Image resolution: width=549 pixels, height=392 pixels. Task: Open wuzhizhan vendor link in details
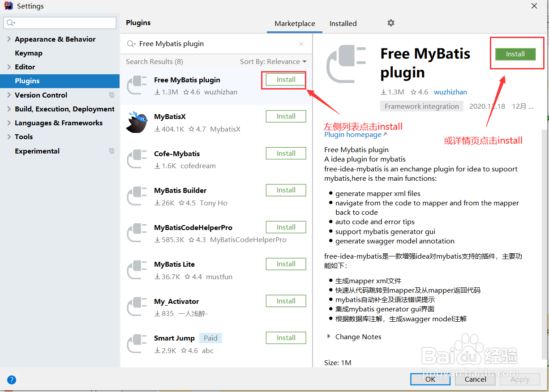click(450, 92)
